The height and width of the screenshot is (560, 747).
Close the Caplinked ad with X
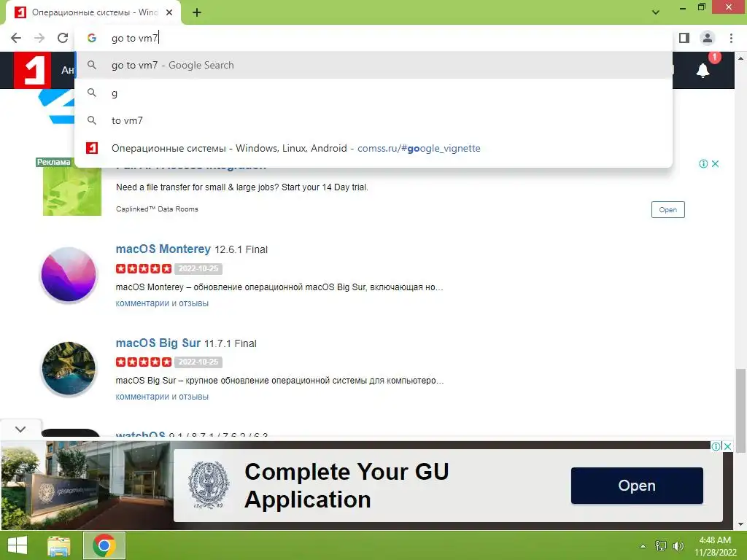(x=715, y=164)
